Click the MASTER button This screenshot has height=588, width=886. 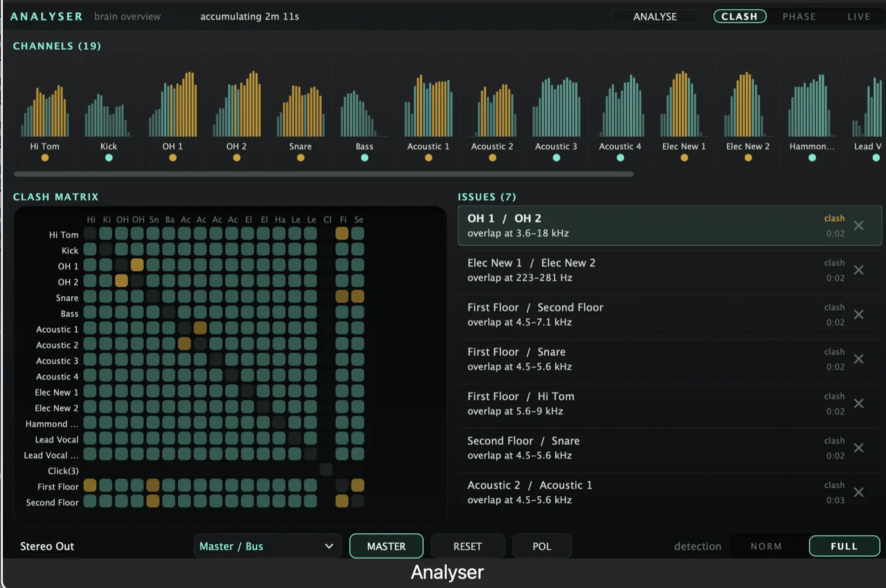[387, 546]
